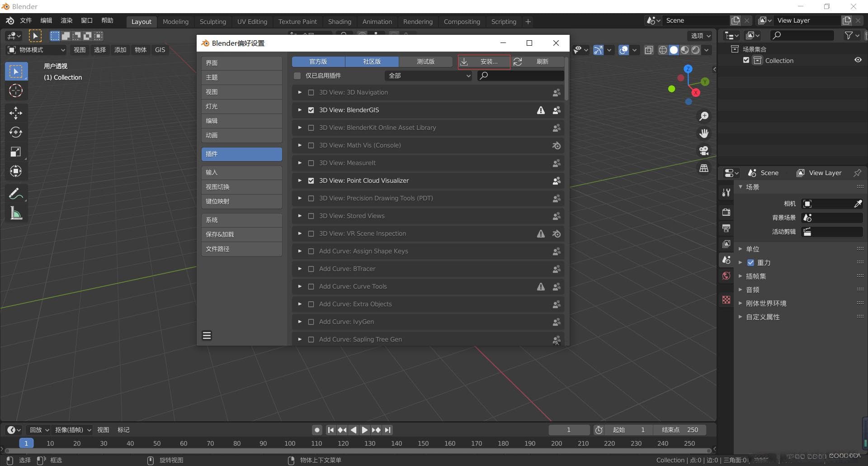Select rendered viewport shading
Viewport: 868px width, 466px height.
(696, 50)
